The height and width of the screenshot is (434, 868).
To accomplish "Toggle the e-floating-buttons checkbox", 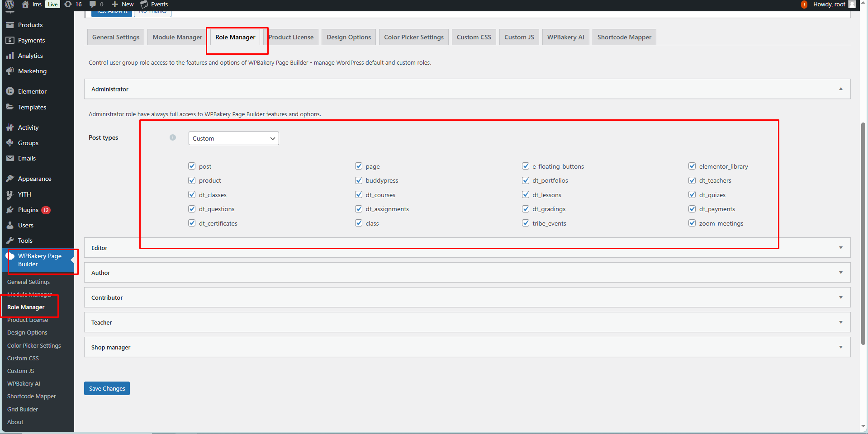I will (526, 166).
